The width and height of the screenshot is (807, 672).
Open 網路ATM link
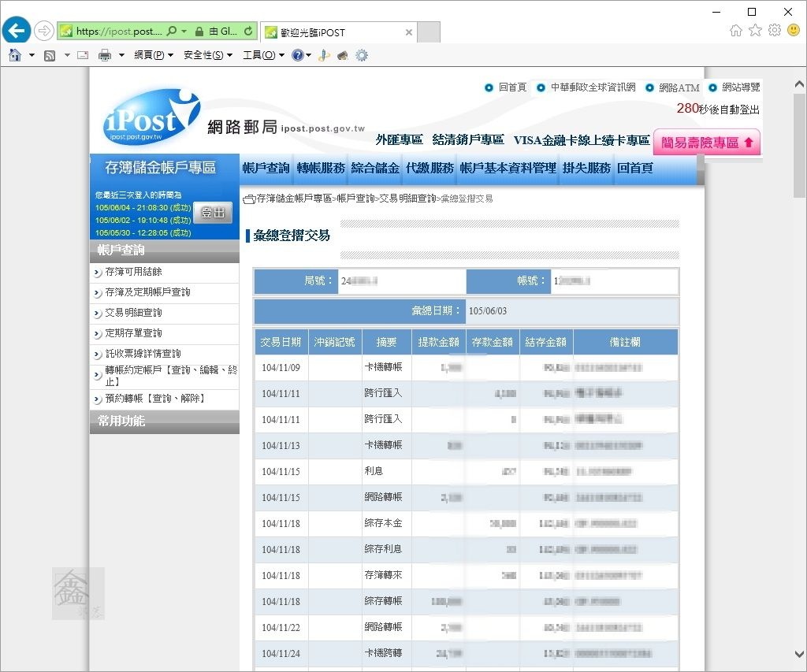(x=679, y=87)
